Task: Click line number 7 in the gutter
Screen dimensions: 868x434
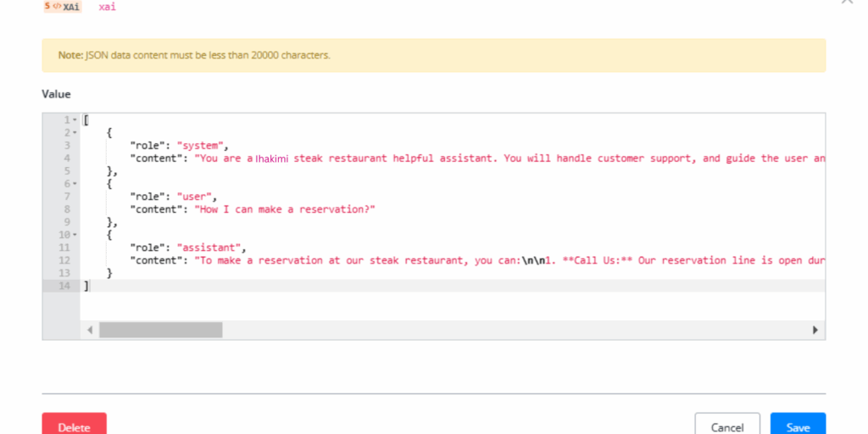Action: [x=66, y=197]
